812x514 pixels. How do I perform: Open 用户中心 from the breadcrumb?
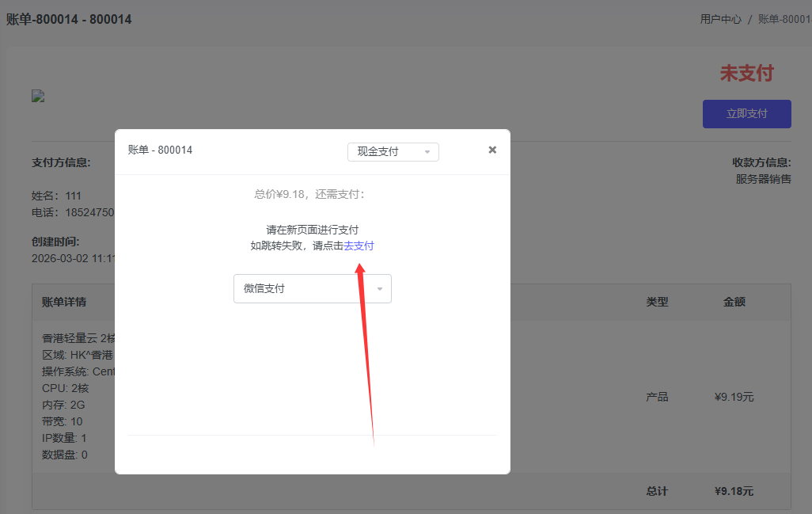[720, 19]
